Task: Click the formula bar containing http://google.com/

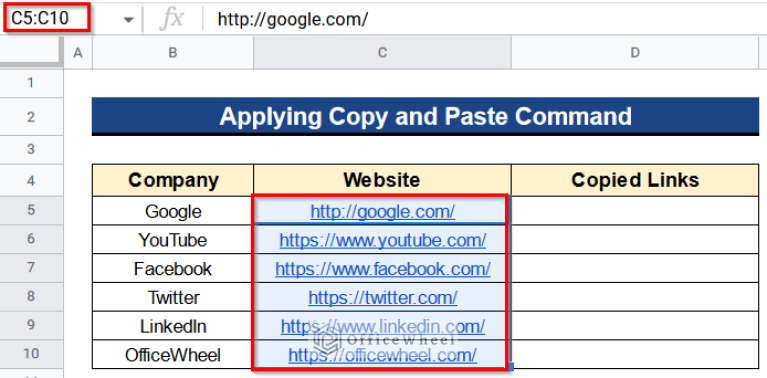Action: click(484, 19)
